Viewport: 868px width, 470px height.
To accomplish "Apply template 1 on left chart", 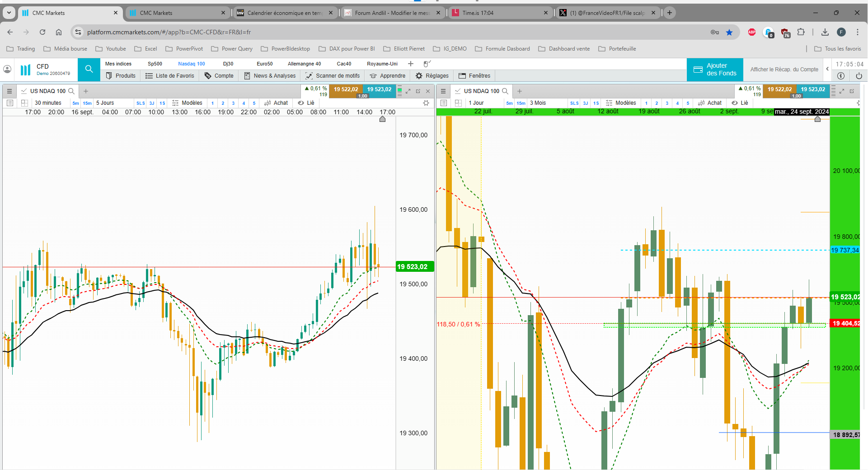I will [212, 103].
